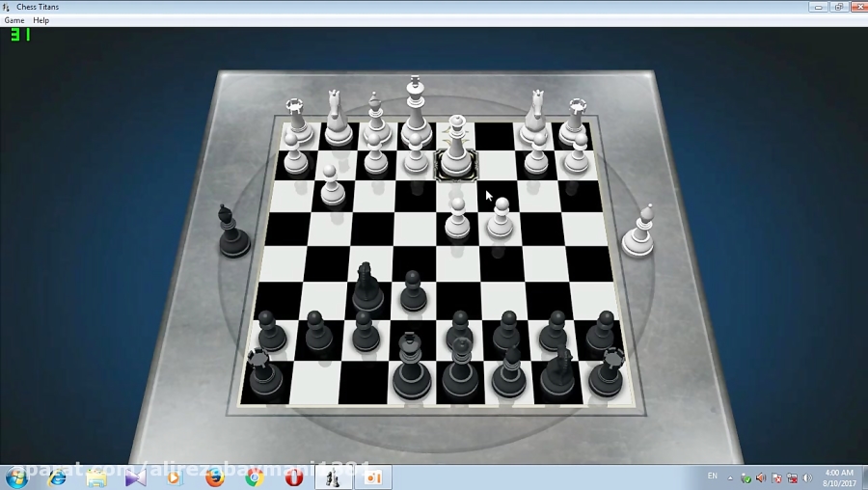Open the Action Center flag icon
Image resolution: width=868 pixels, height=490 pixels.
776,477
